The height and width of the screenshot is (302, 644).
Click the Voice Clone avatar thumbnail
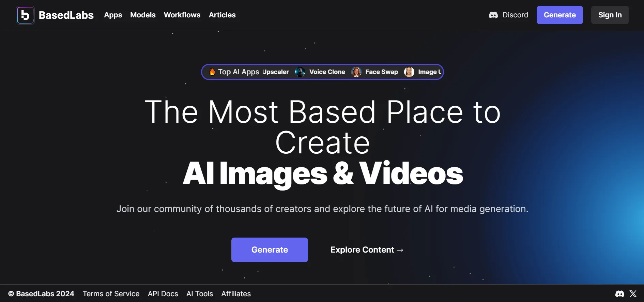pyautogui.click(x=300, y=72)
